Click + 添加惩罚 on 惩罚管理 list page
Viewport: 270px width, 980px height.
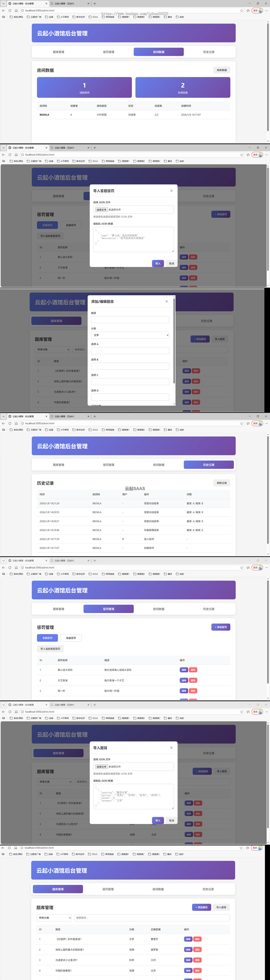(221, 627)
